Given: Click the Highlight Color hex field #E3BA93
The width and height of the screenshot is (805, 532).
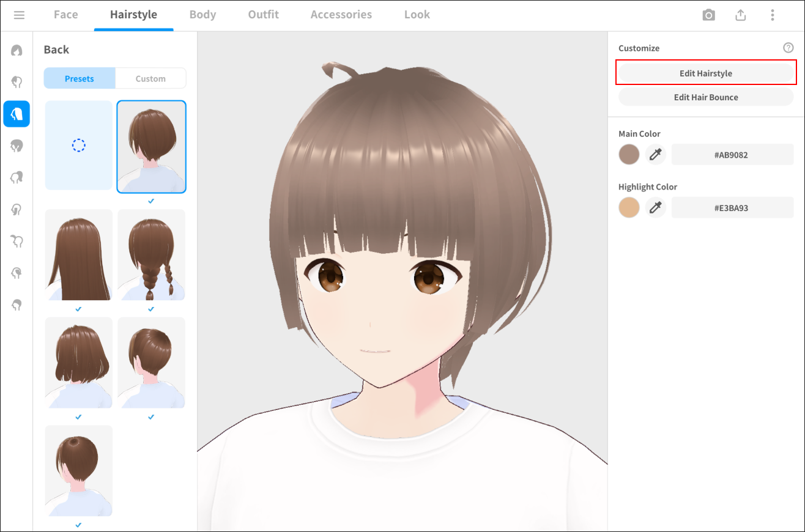Looking at the screenshot, I should [732, 208].
